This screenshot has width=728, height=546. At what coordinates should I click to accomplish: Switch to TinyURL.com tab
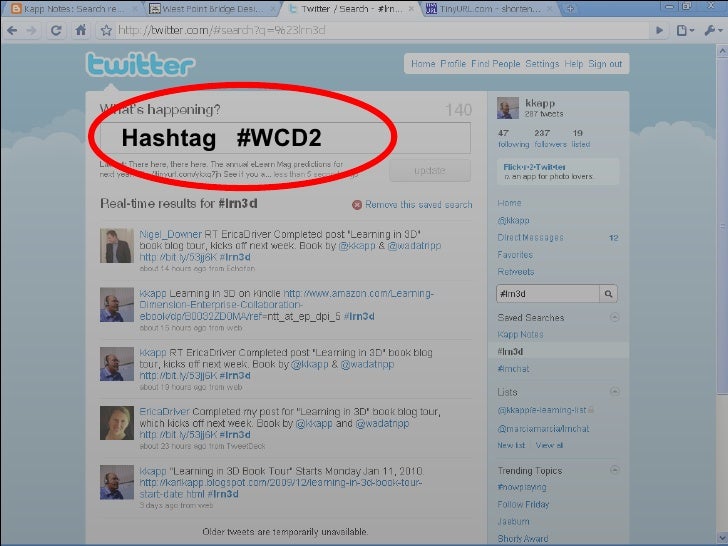point(490,9)
